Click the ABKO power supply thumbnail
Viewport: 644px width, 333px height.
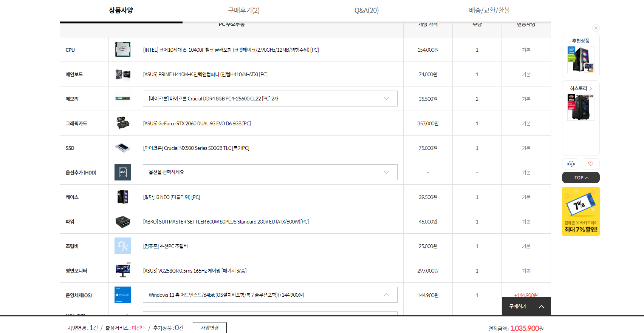(x=123, y=221)
